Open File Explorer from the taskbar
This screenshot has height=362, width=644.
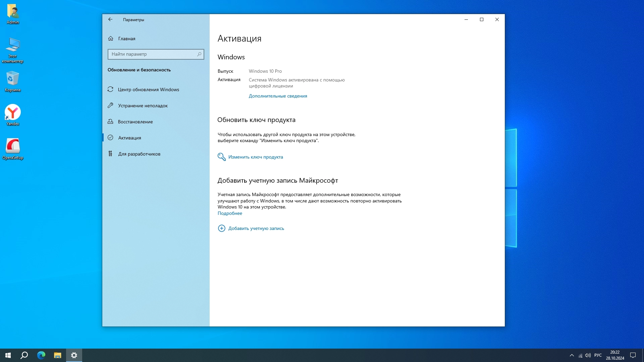coord(58,355)
